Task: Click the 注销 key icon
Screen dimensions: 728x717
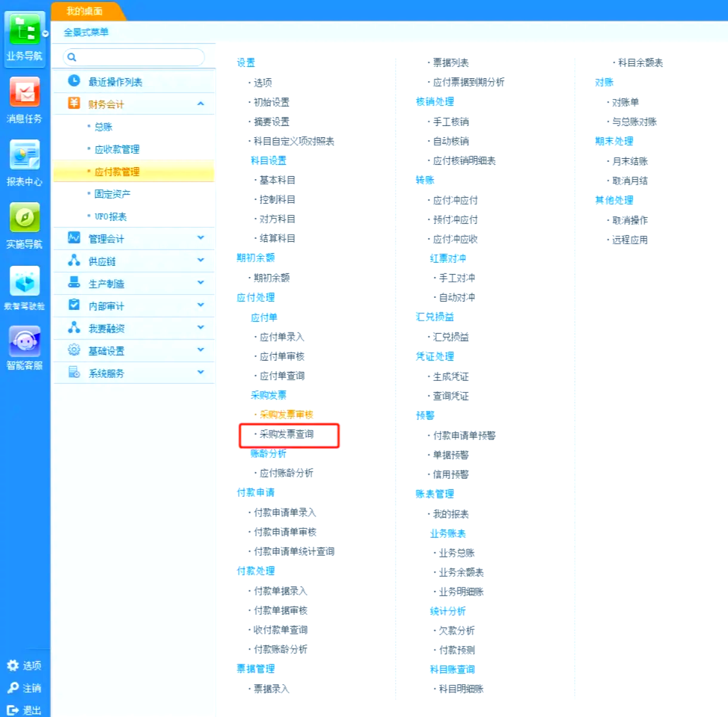Action: (x=13, y=688)
